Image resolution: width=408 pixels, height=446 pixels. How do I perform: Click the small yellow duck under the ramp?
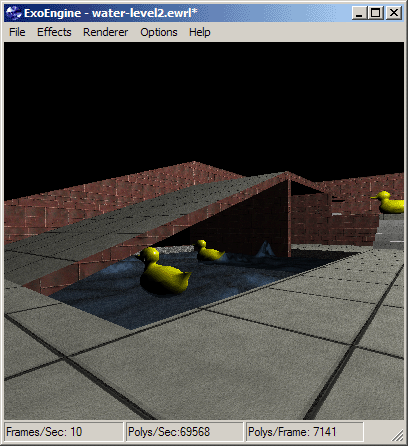coord(208,251)
